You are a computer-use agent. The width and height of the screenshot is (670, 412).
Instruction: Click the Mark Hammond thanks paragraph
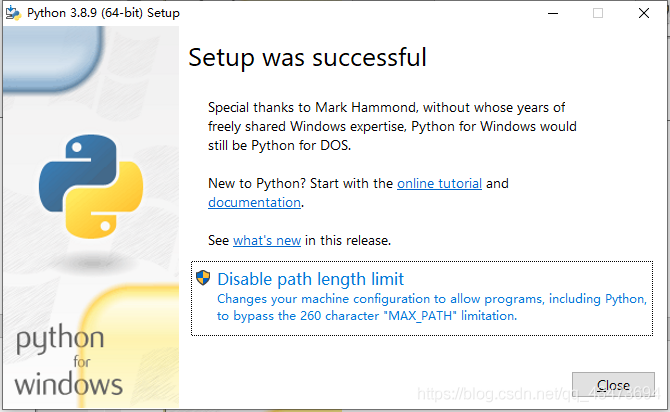point(392,127)
